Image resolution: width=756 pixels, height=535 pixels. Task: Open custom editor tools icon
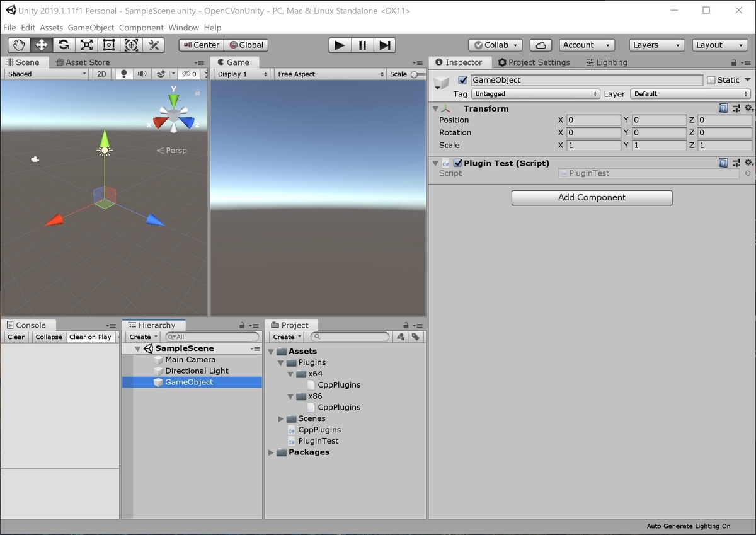154,45
